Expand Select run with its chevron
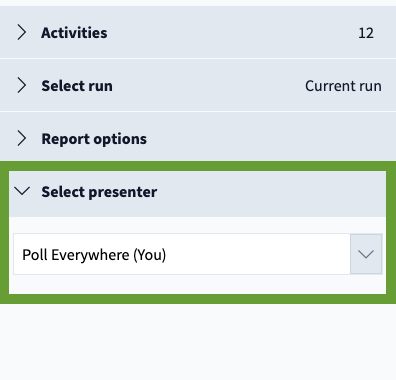The image size is (396, 380). click(22, 85)
